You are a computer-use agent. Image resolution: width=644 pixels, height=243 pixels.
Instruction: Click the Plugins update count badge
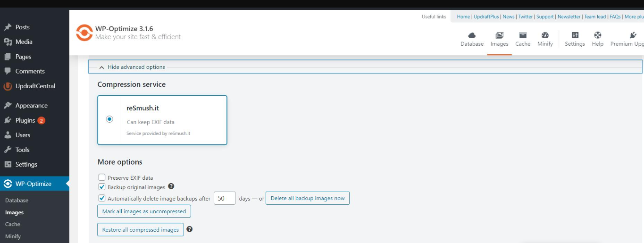coord(42,120)
